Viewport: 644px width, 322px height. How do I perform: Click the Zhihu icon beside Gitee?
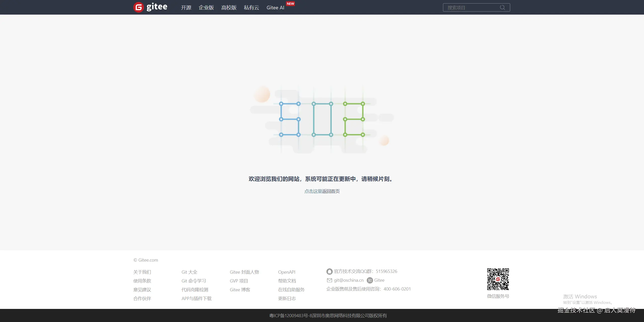click(x=370, y=280)
